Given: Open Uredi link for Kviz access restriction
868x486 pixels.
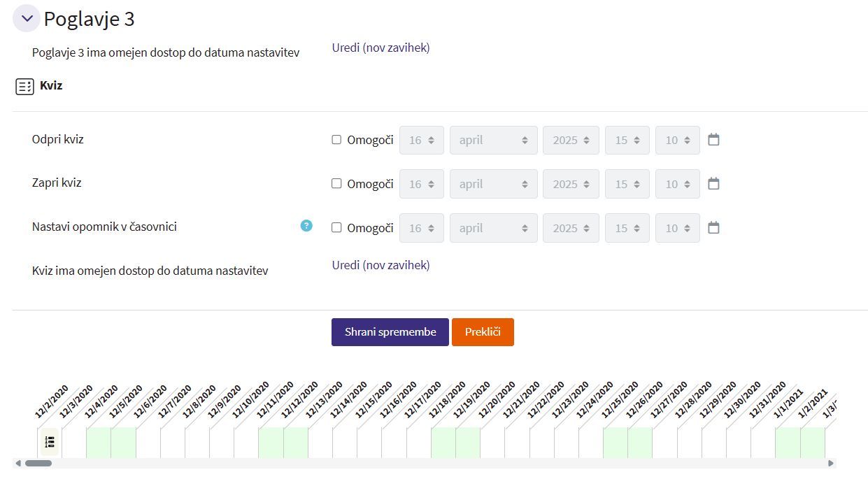Looking at the screenshot, I should pyautogui.click(x=380, y=265).
